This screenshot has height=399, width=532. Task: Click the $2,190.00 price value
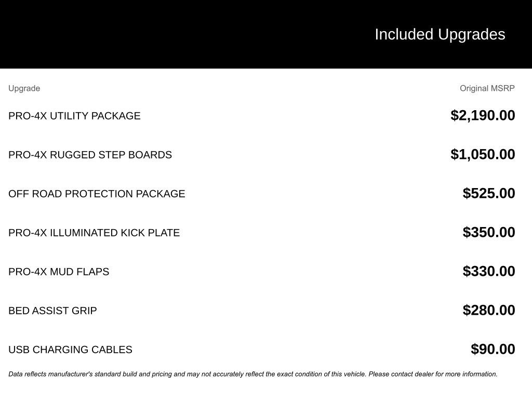[x=483, y=116]
